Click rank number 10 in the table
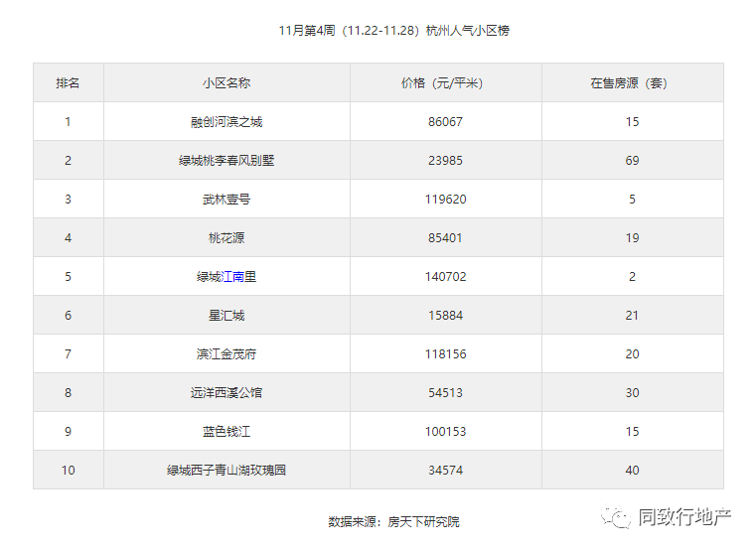 (68, 470)
